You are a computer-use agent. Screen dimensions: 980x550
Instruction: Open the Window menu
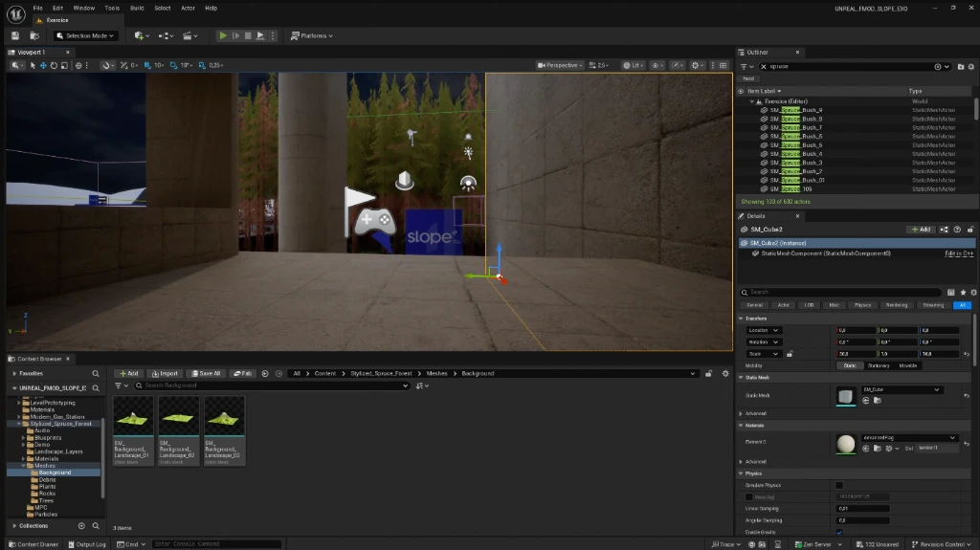84,8
